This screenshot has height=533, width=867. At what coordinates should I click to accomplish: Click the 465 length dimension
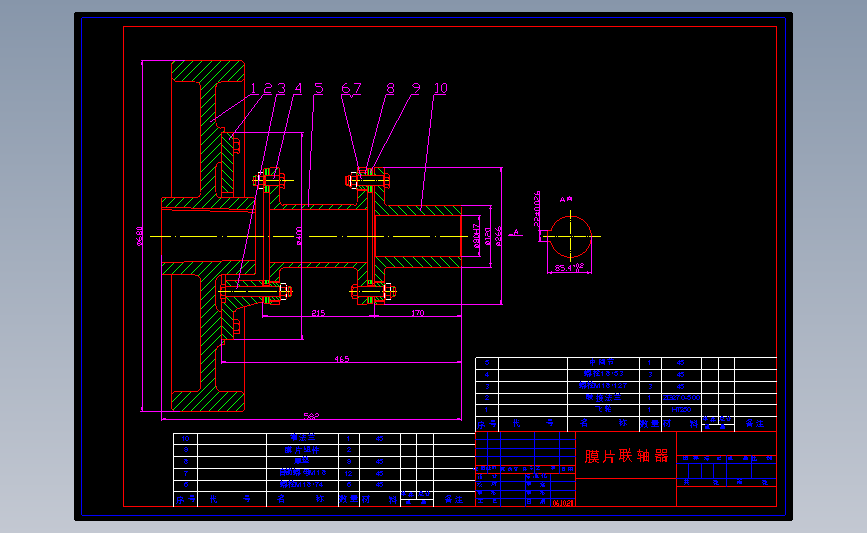coord(342,359)
